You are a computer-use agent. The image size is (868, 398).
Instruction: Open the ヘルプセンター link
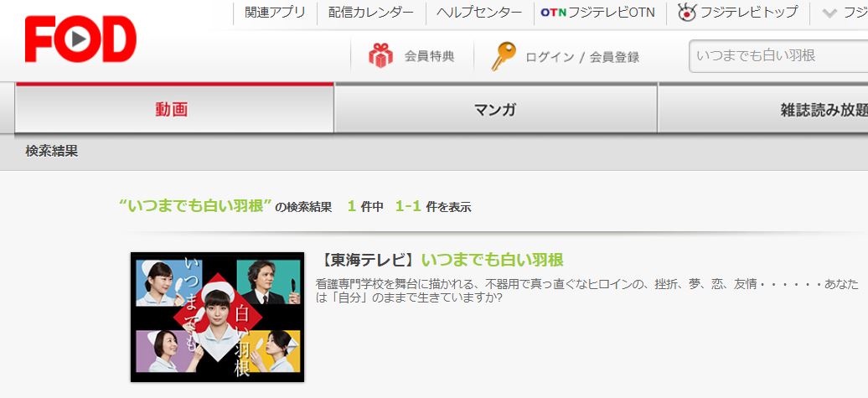479,13
